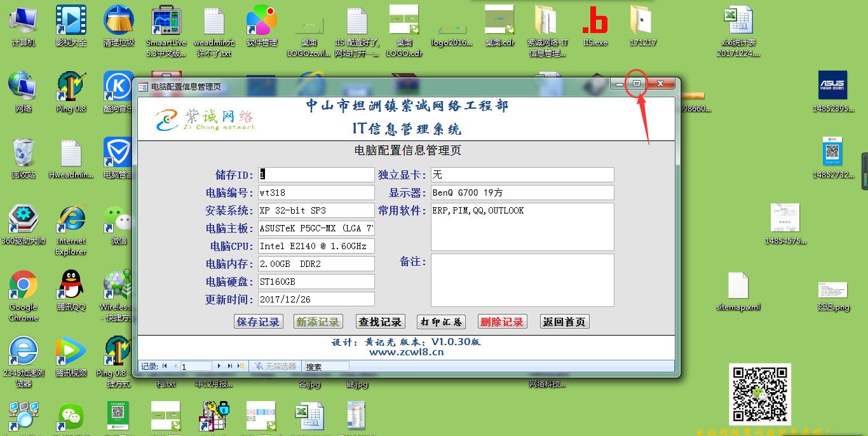
Task: Click the 查找记录 button
Action: 380,322
